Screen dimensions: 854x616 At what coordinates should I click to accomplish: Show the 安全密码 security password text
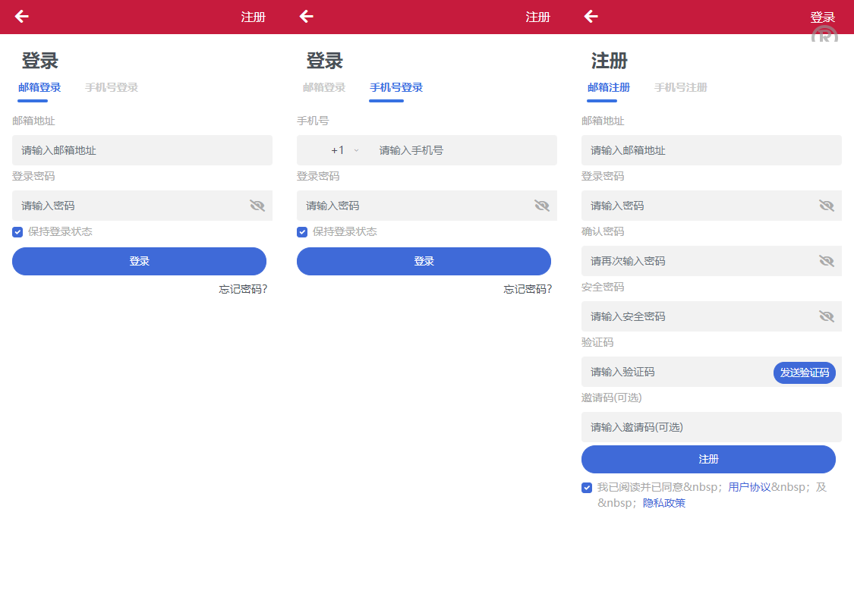point(827,316)
